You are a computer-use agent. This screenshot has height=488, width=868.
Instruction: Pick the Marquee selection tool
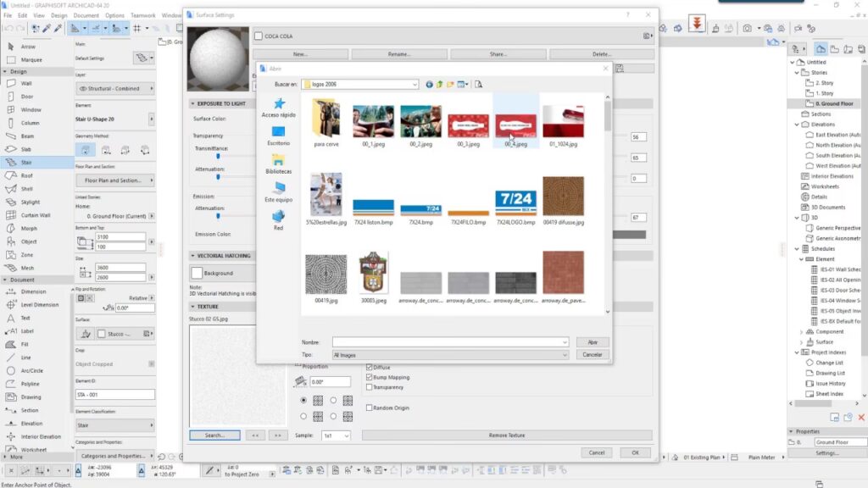31,60
